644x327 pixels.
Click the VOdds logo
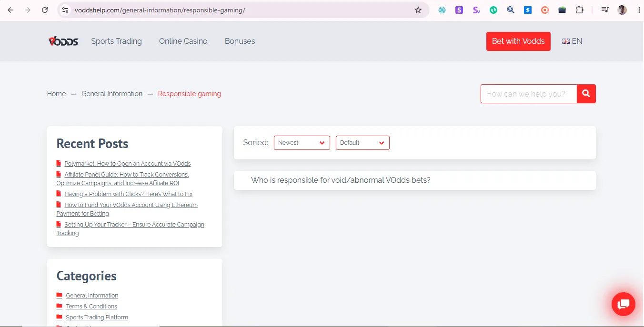tap(63, 41)
